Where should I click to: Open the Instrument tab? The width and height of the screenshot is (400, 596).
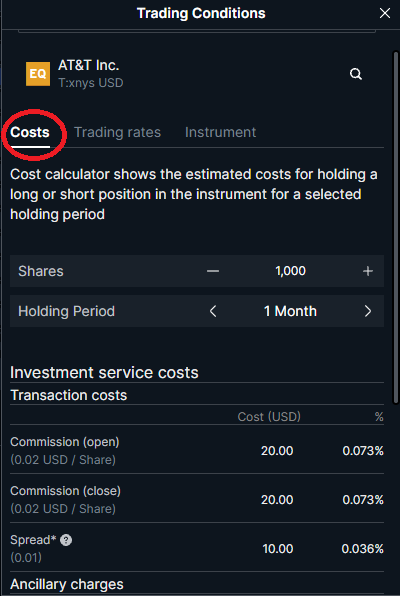click(x=221, y=132)
